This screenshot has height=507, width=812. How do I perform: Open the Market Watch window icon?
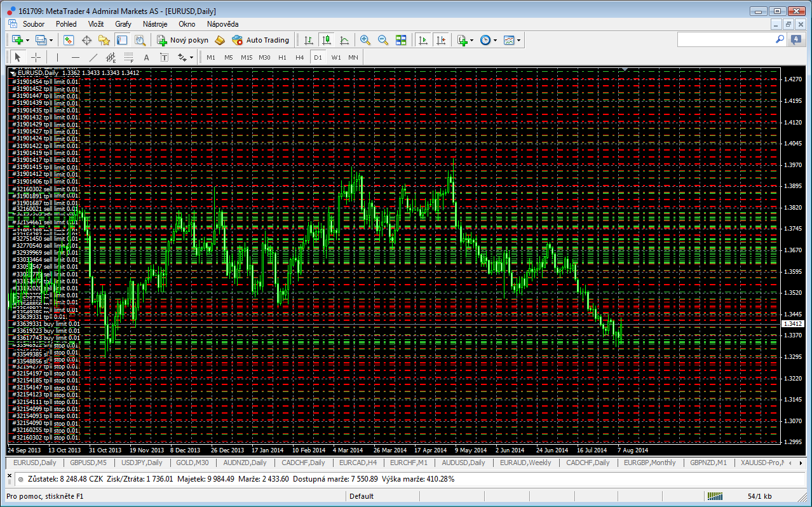coord(69,40)
